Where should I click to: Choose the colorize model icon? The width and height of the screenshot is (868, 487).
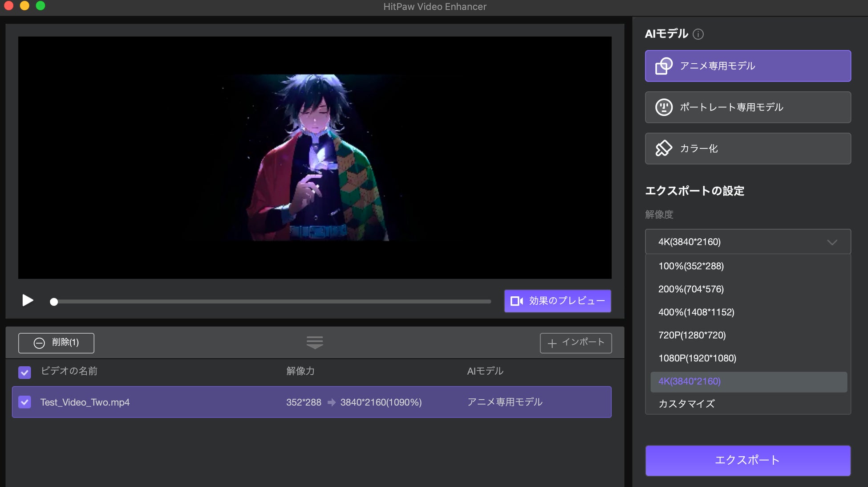coord(664,148)
